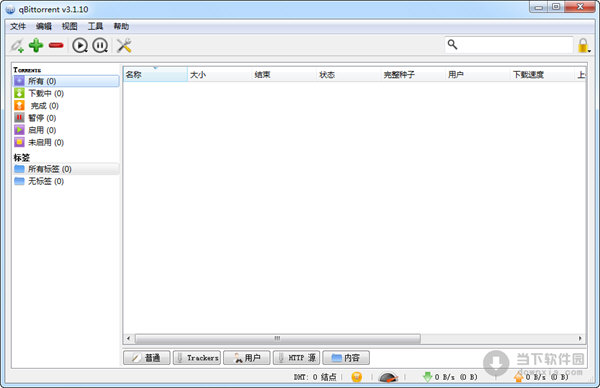Switch to the 普通 tab
The width and height of the screenshot is (600, 388).
pyautogui.click(x=147, y=358)
